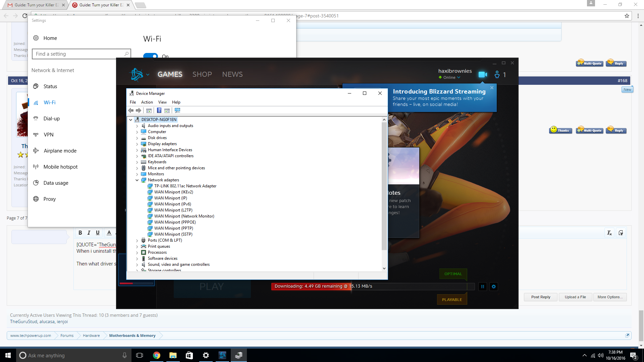This screenshot has height=362, width=644.
Task: Dismiss the Blizzard Streaming notification
Action: pyautogui.click(x=492, y=87)
